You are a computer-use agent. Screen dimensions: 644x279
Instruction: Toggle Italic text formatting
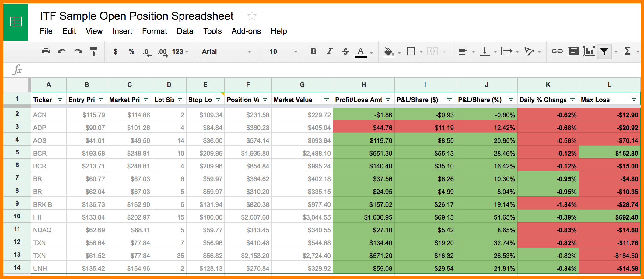click(329, 51)
